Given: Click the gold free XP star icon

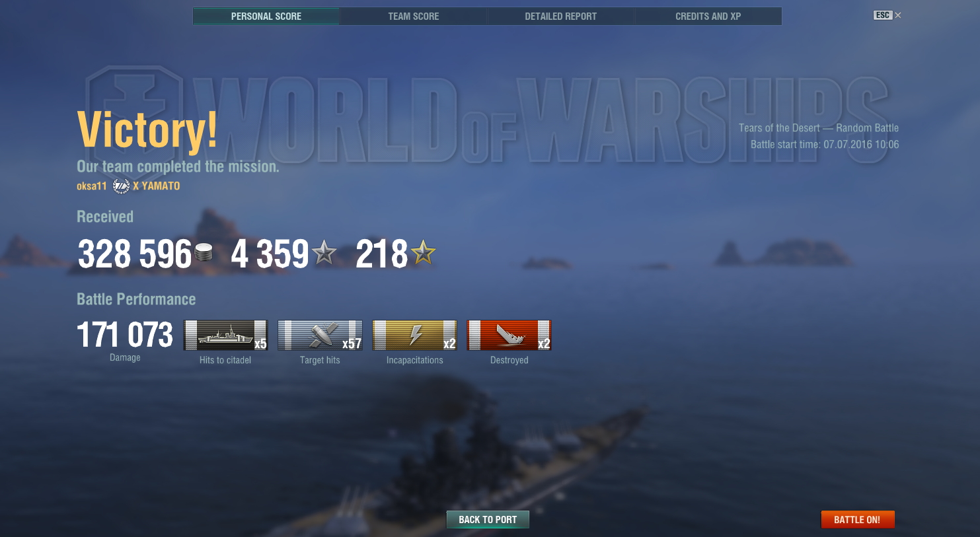Looking at the screenshot, I should click(423, 252).
